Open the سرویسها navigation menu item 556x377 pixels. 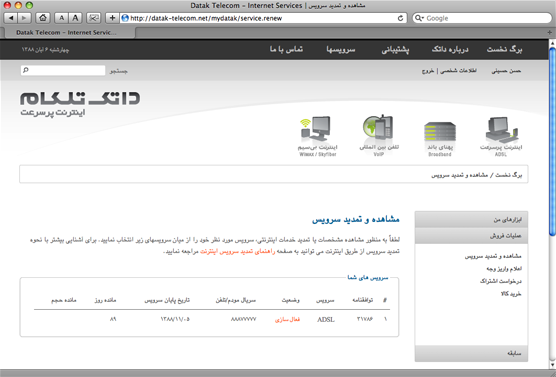click(x=341, y=49)
